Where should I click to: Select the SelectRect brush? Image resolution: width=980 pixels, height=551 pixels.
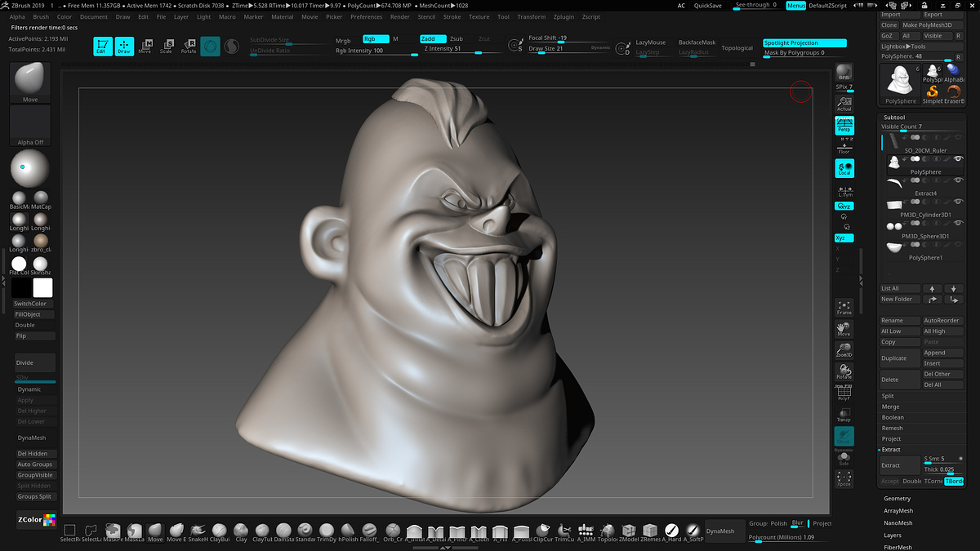[x=70, y=531]
